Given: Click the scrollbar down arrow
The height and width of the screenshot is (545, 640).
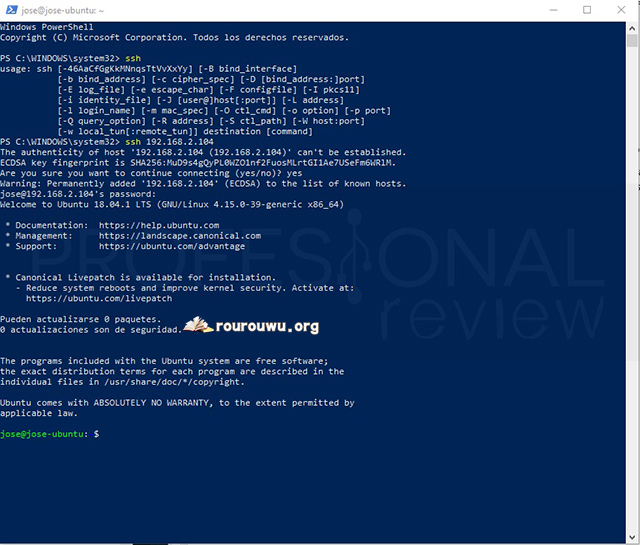Looking at the screenshot, I should point(632,537).
